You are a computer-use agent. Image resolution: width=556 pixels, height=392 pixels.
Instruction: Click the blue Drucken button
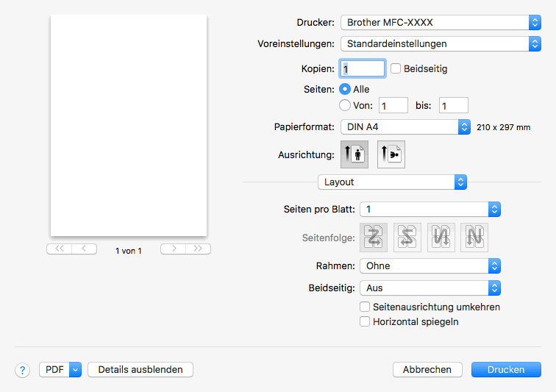click(x=506, y=370)
